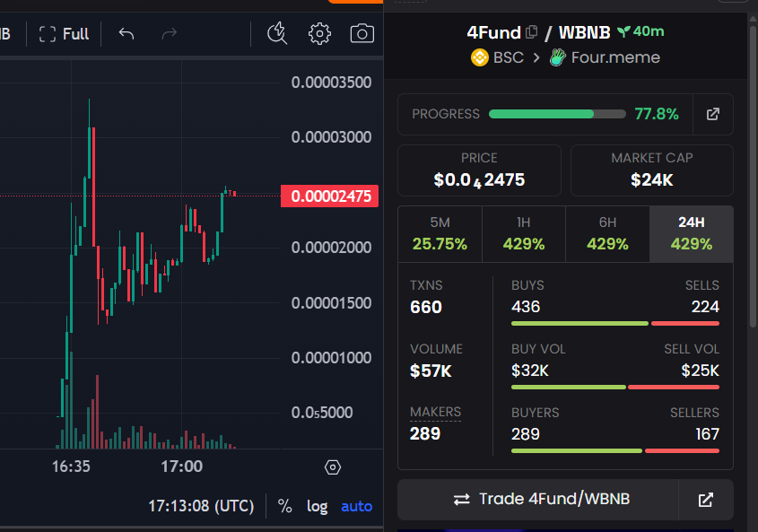Screen dimensions: 758x532
Task: Click the Trade 4Fund/WBNB button
Action: [x=538, y=500]
